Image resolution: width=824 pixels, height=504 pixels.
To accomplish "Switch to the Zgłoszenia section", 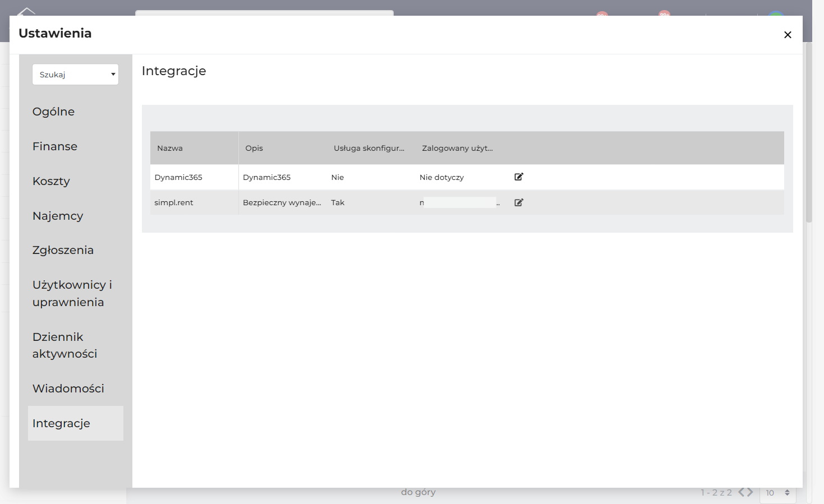I will pyautogui.click(x=63, y=250).
